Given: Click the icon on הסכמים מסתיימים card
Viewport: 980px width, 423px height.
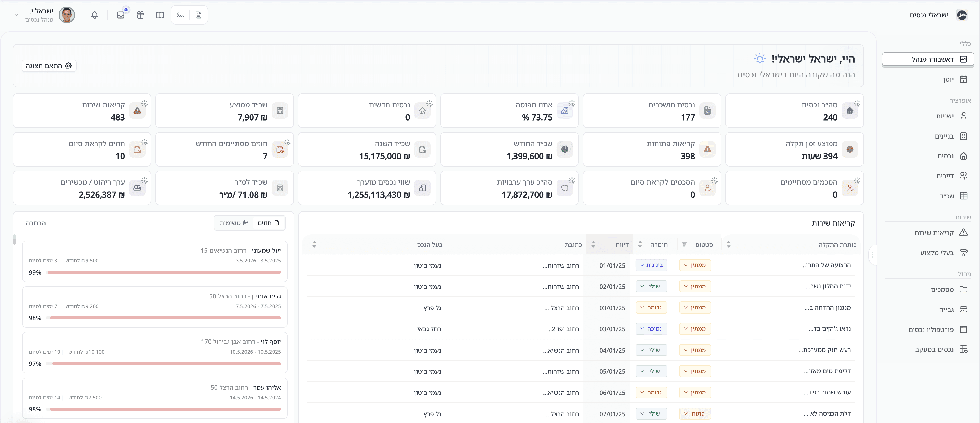Looking at the screenshot, I should click(850, 188).
